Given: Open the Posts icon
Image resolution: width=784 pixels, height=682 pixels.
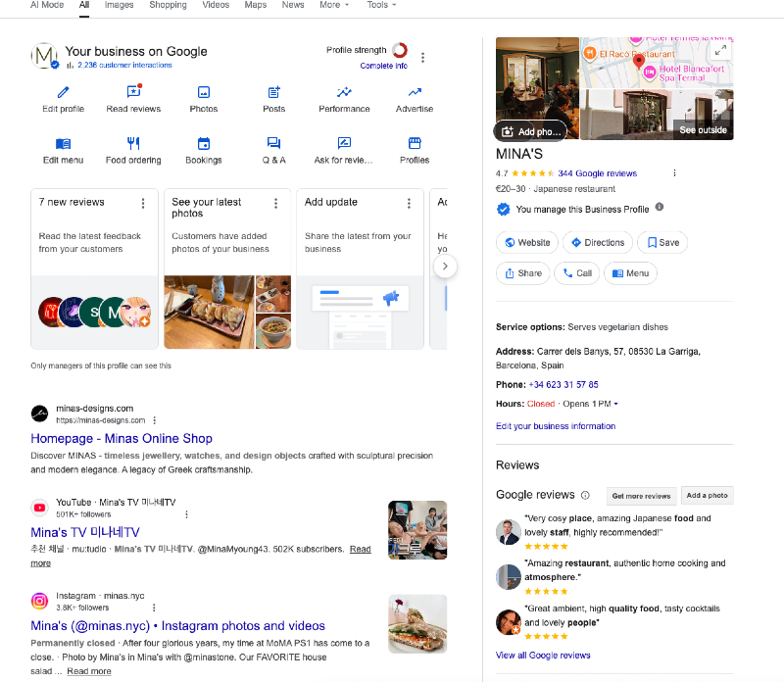Looking at the screenshot, I should [x=274, y=92].
